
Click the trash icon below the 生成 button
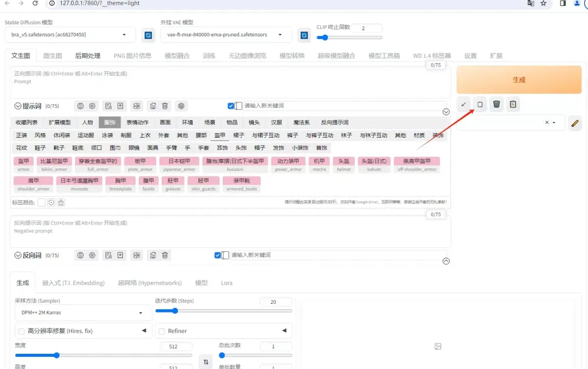[x=497, y=104]
